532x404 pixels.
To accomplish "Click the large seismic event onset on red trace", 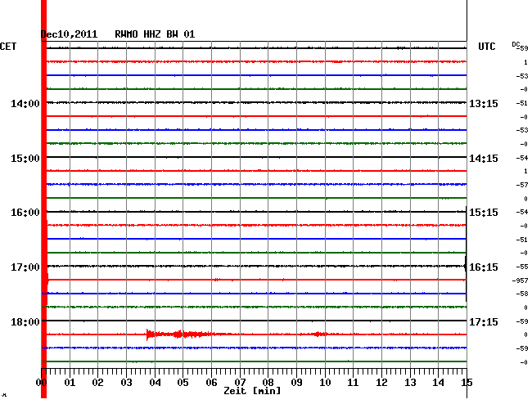I will click(x=147, y=334).
